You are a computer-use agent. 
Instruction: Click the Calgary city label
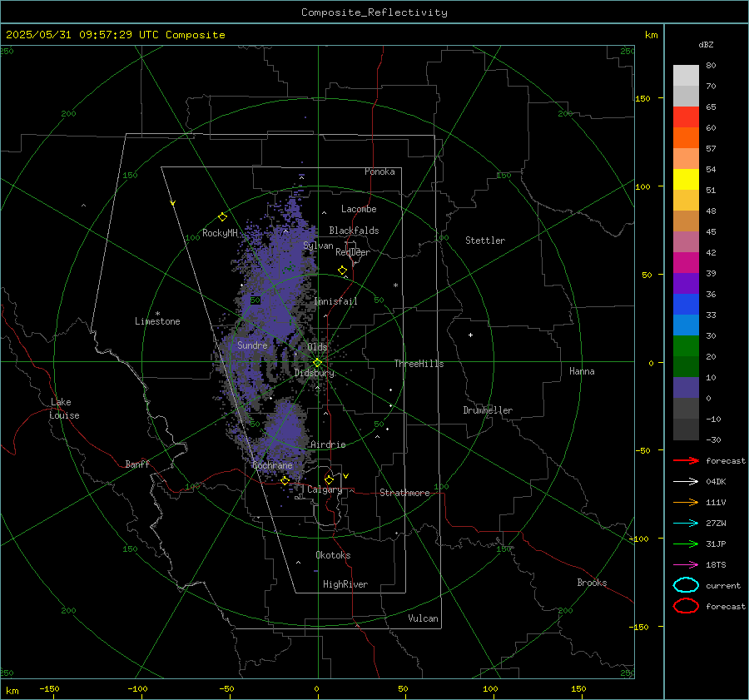325,489
